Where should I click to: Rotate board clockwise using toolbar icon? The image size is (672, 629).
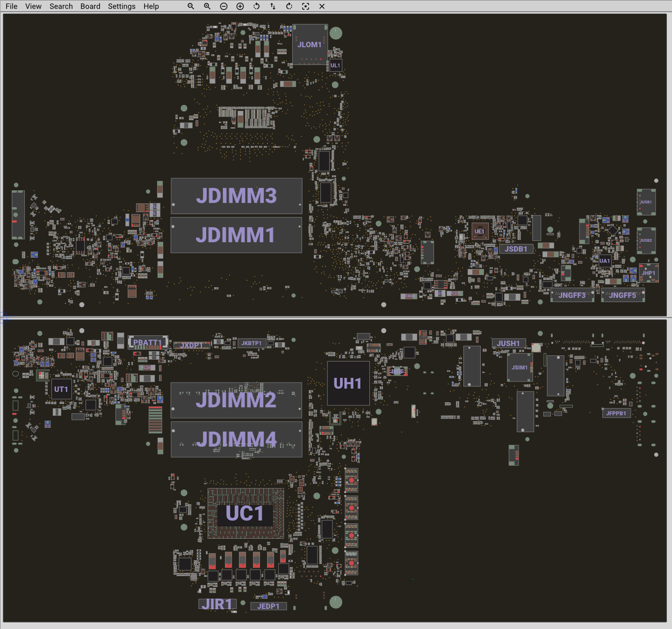(289, 6)
